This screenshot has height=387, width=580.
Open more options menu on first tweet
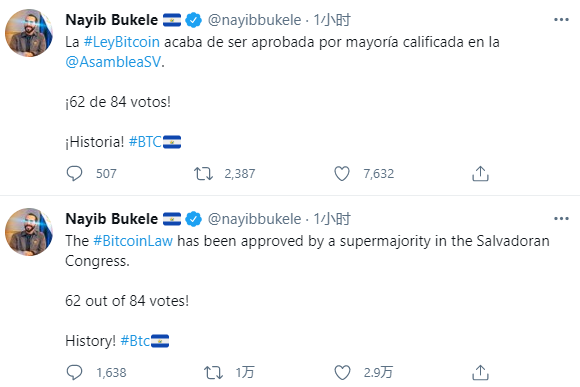[561, 20]
